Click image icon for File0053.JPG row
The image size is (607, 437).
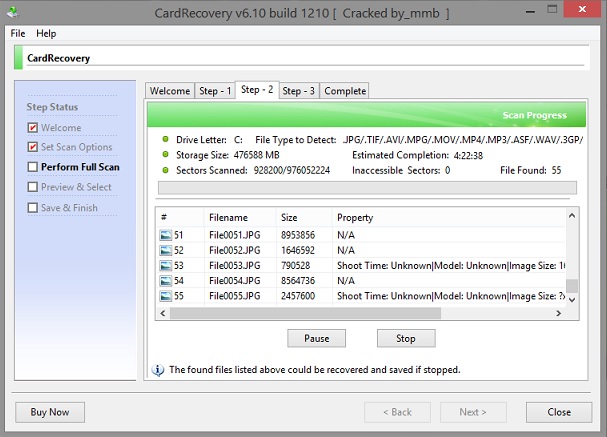pyautogui.click(x=166, y=266)
